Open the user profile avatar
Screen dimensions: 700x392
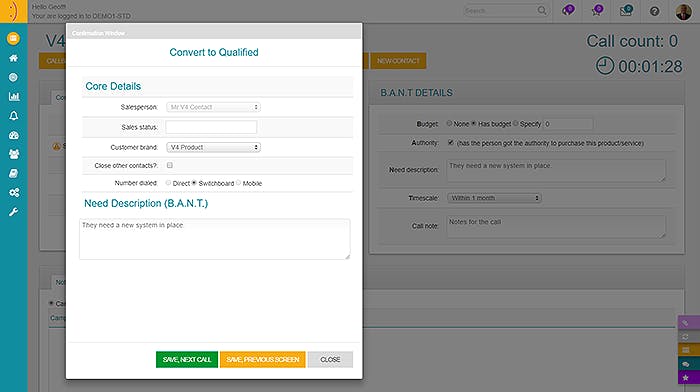(683, 12)
